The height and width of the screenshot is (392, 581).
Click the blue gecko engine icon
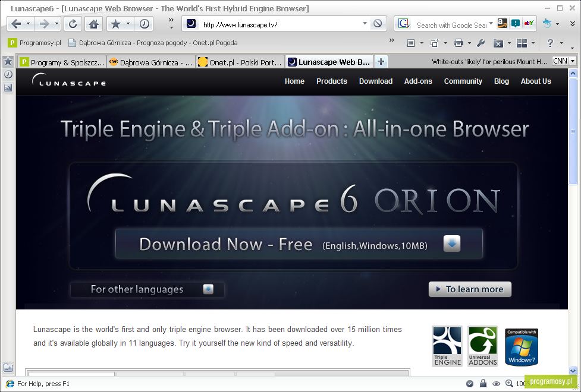547,23
